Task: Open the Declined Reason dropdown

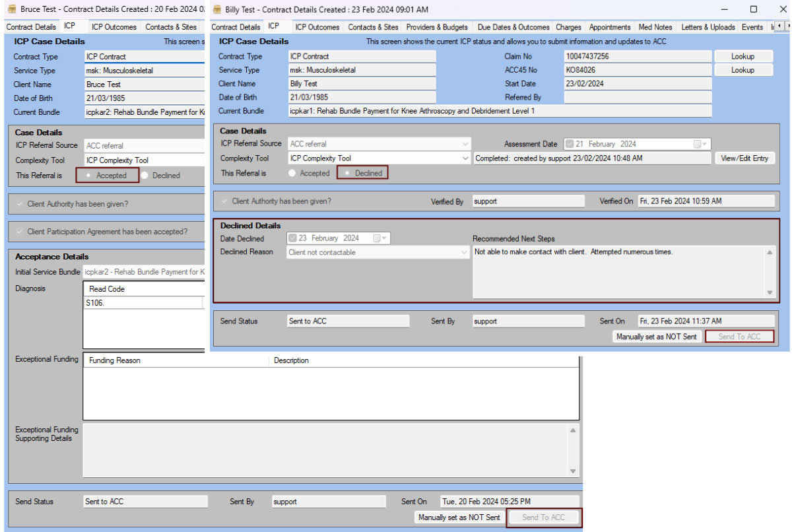Action: point(464,252)
